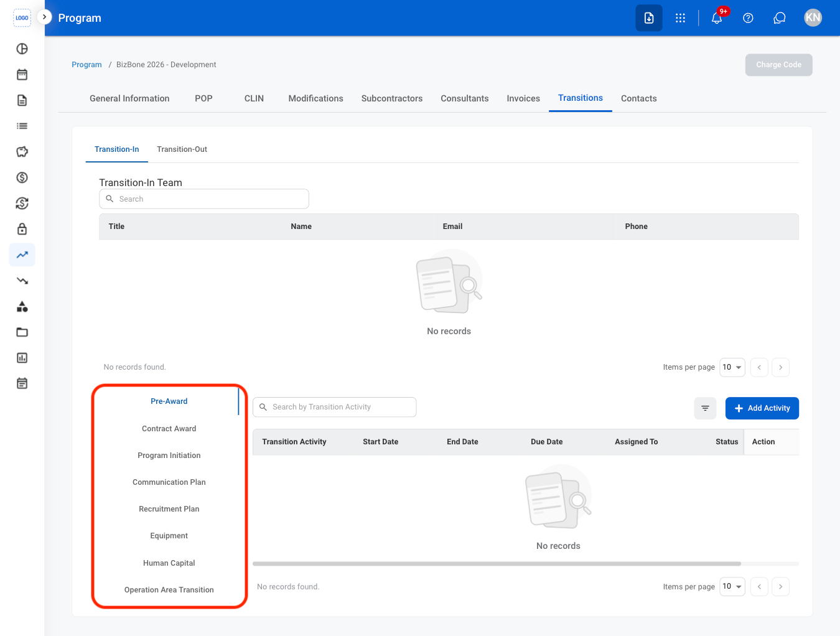The width and height of the screenshot is (840, 636).
Task: Click the Charge Code button
Action: point(778,65)
